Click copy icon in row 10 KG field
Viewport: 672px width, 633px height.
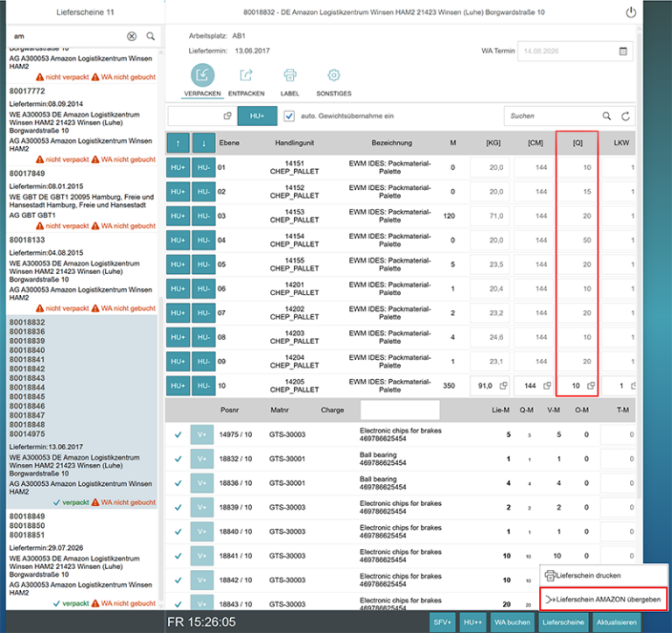click(503, 385)
